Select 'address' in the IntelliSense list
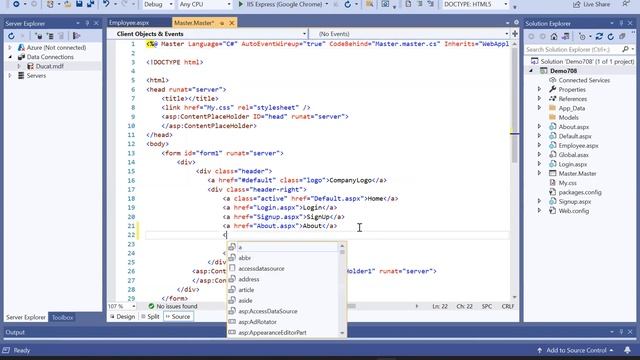640x360 pixels. (x=249, y=279)
